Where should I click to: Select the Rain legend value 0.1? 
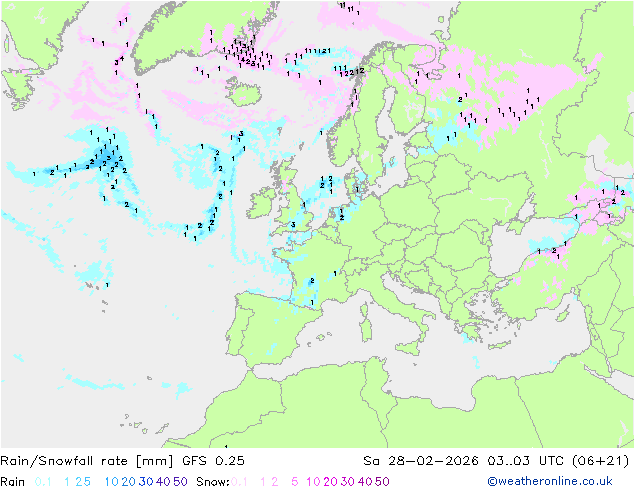(x=43, y=482)
